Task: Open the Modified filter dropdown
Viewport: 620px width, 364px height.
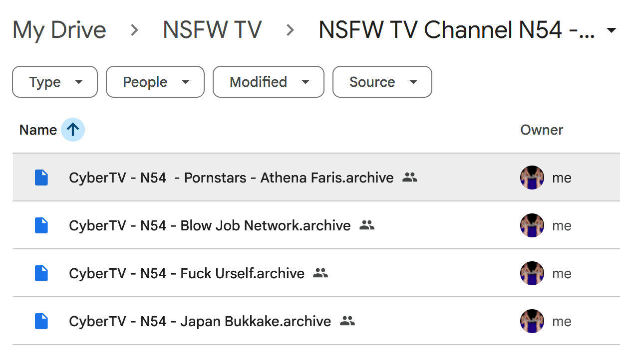Action: 269,82
